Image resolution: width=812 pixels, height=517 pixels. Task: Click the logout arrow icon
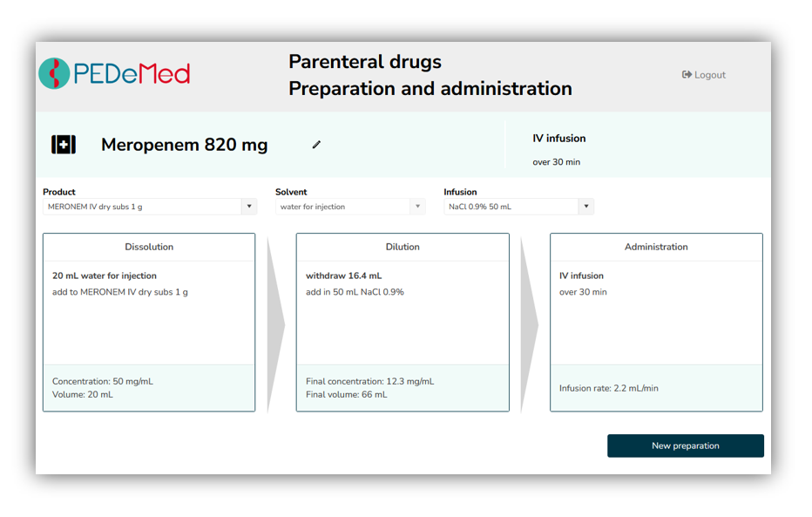[x=687, y=75]
